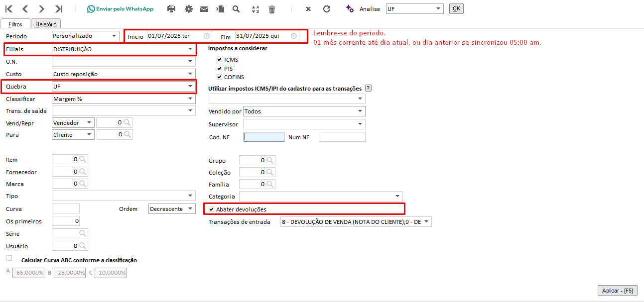The height and width of the screenshot is (302, 644).
Task: Uncheck the ICMS tax checkbox
Action: click(x=220, y=60)
